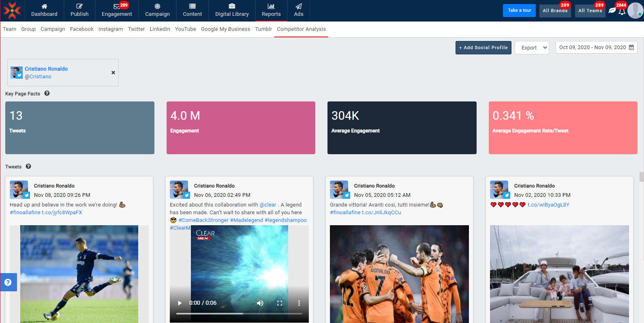
Task: Remove the Cristiano Ronaldo profile card
Action: click(x=113, y=73)
